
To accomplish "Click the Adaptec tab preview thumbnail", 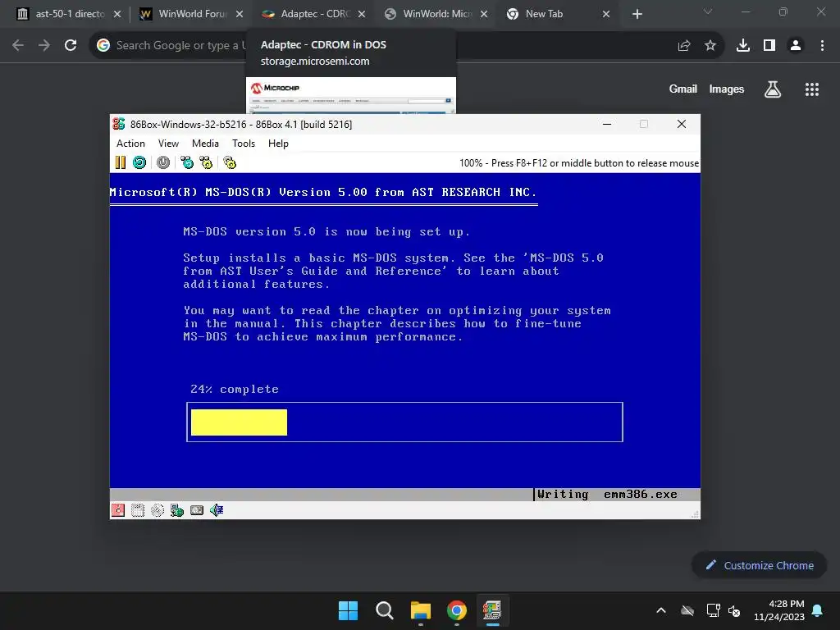I will [x=351, y=95].
